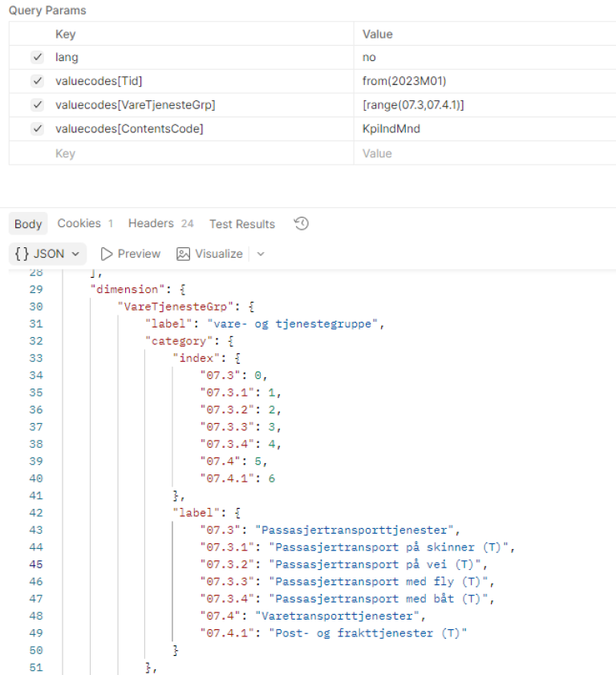The height and width of the screenshot is (675, 616).
Task: Expand the chevron next to Visualize
Action: [x=261, y=254]
